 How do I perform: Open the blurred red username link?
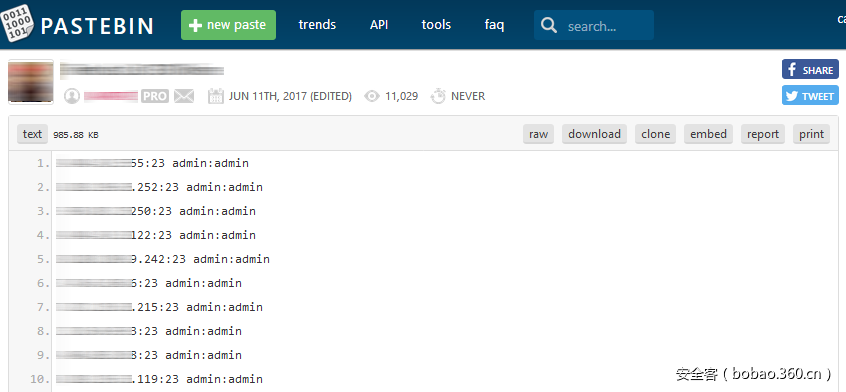pos(111,97)
